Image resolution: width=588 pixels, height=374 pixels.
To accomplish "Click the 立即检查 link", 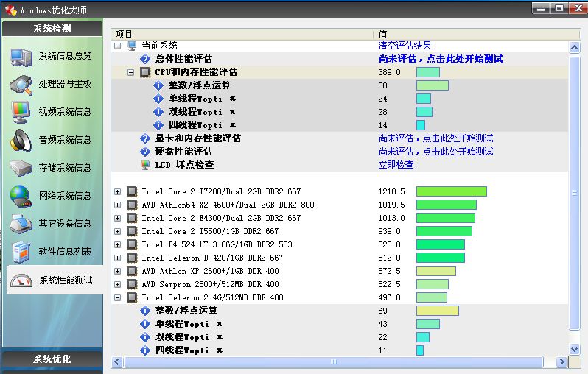I will point(396,164).
